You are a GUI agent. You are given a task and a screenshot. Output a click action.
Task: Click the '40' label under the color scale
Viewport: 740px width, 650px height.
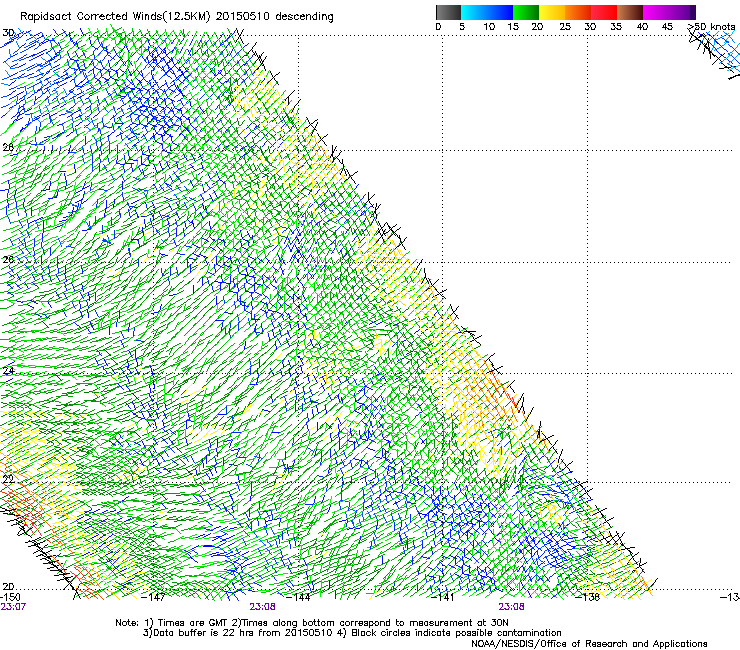pyautogui.click(x=642, y=27)
